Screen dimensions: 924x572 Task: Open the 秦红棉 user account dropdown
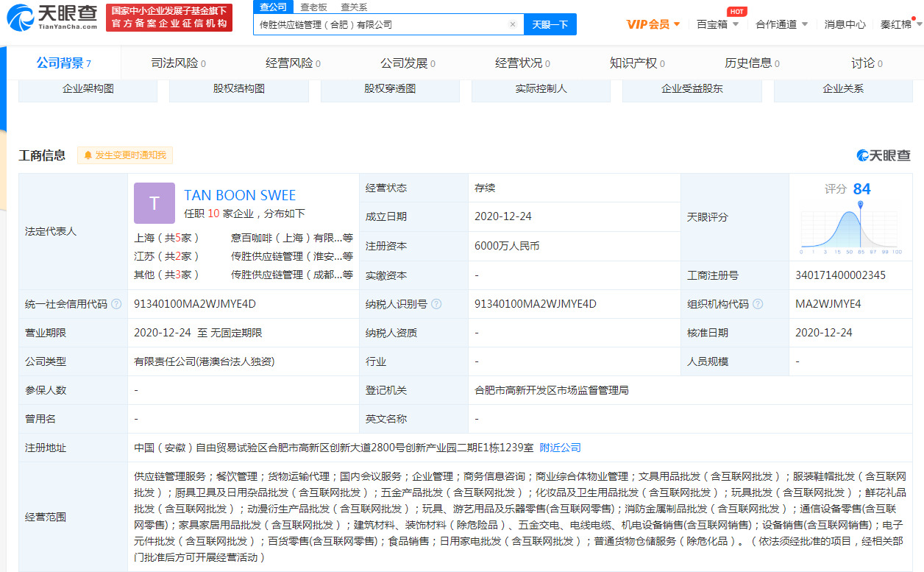(901, 24)
